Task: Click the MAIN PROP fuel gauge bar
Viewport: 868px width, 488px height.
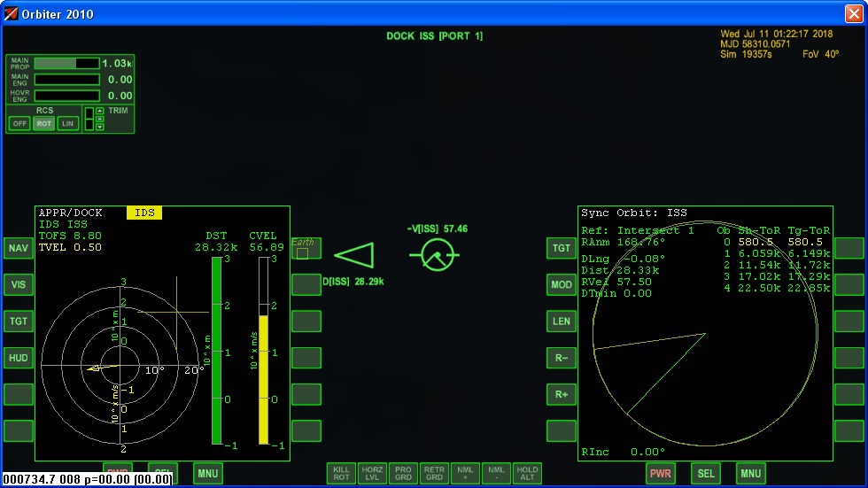Action: (x=66, y=63)
